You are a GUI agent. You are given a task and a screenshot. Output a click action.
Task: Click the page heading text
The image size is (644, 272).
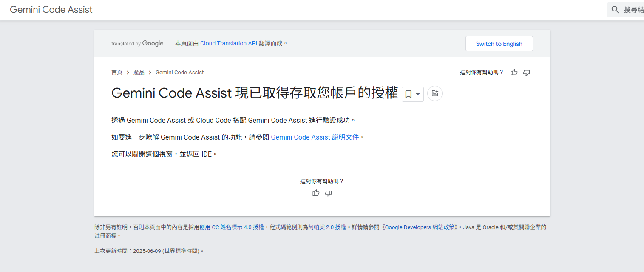coord(255,93)
